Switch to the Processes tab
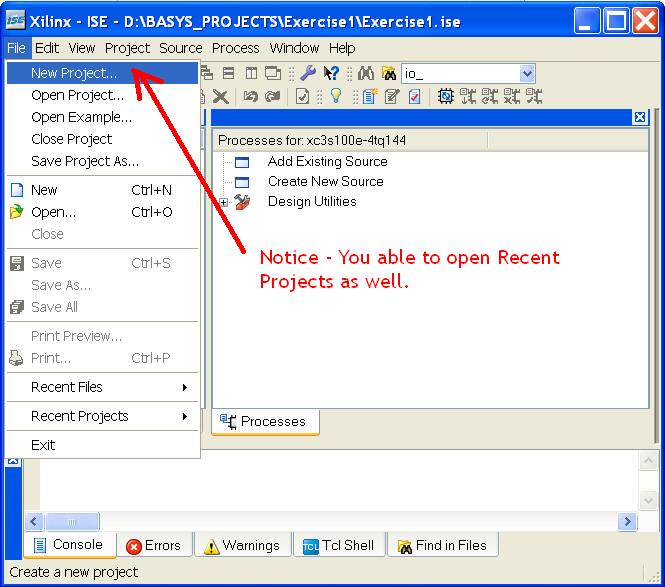 (x=265, y=422)
